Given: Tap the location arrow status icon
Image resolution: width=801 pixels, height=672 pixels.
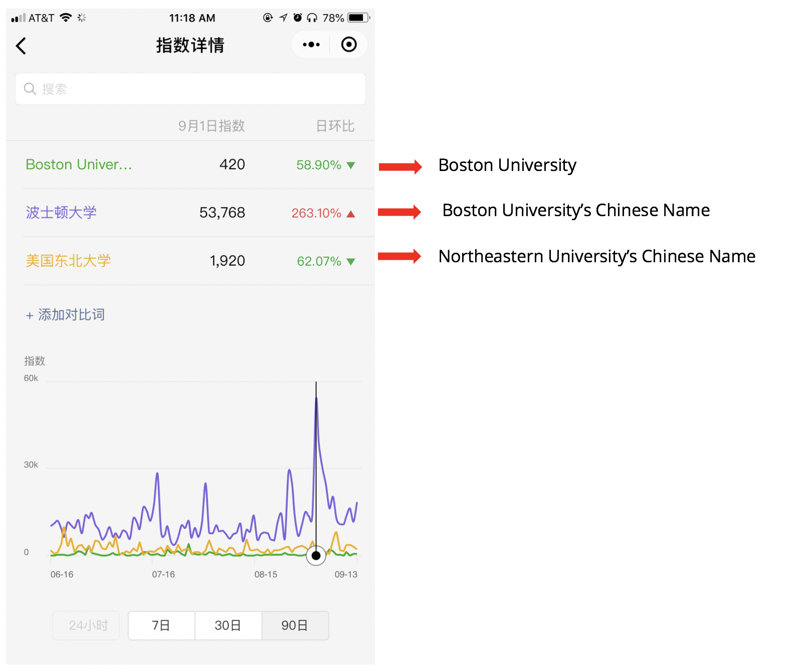Looking at the screenshot, I should 283,18.
